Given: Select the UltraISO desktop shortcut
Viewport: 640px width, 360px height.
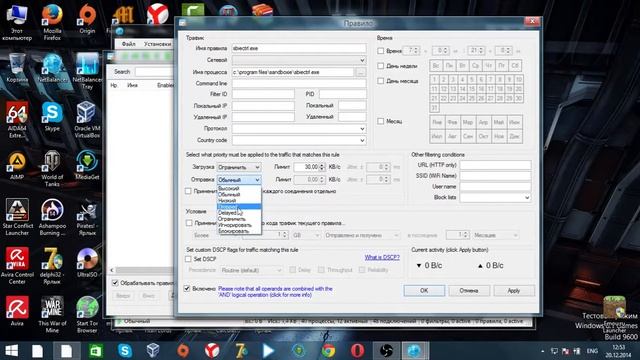Looking at the screenshot, I should (87, 262).
